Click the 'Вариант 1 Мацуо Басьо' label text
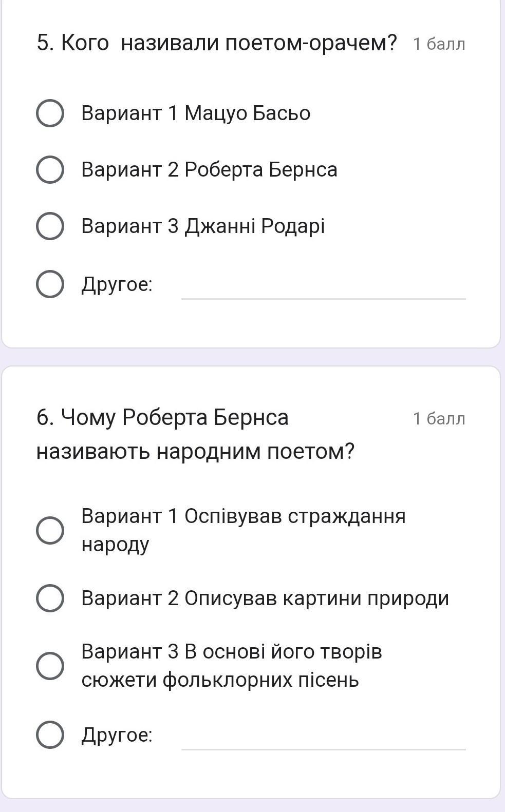Viewport: 505px width, 812px height. click(x=196, y=113)
